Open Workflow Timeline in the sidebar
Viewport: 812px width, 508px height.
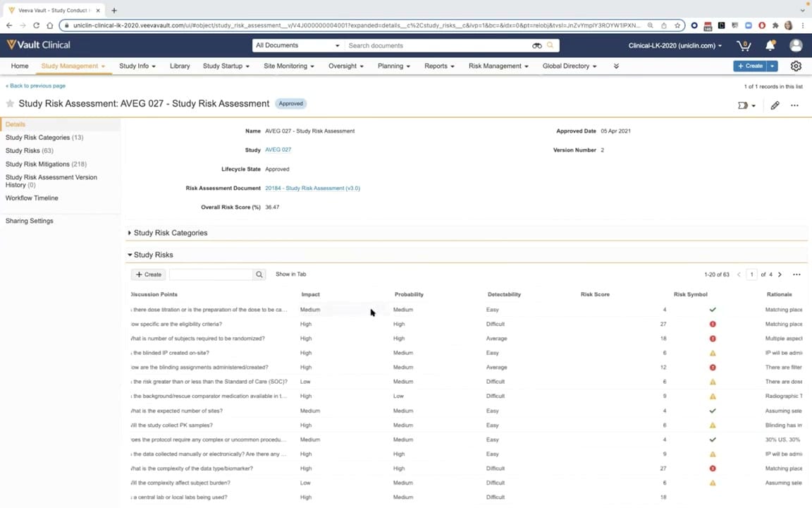[32, 198]
